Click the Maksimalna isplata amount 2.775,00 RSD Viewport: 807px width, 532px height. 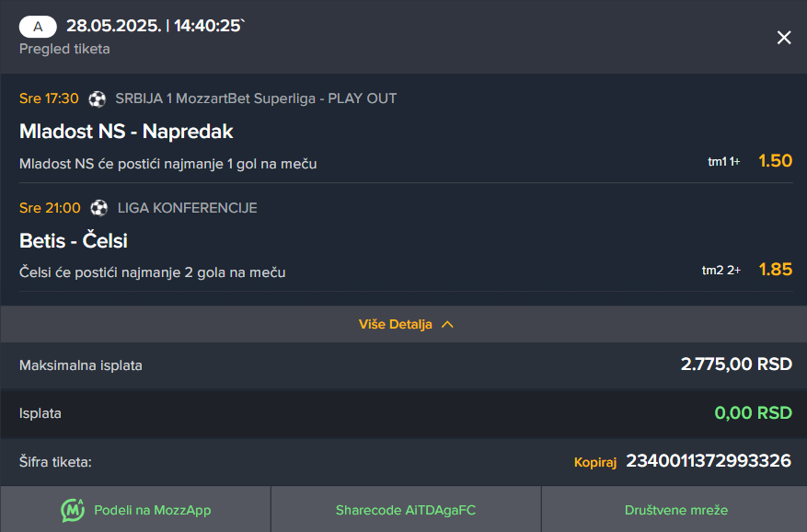coord(736,364)
